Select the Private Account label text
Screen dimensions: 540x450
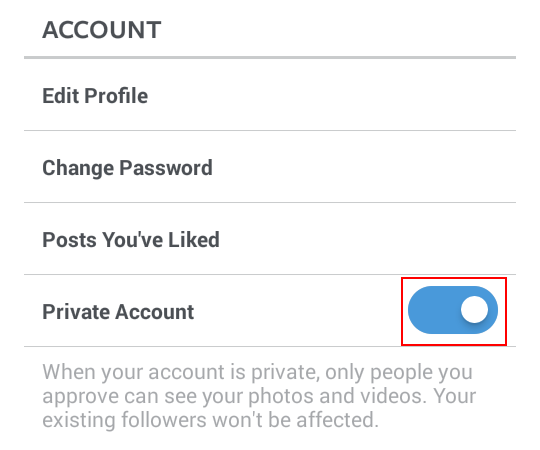118,312
